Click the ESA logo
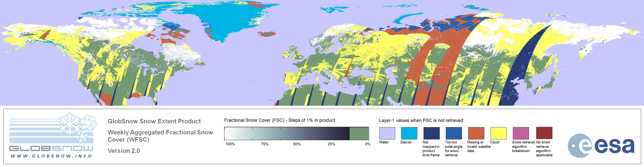 pyautogui.click(x=601, y=146)
